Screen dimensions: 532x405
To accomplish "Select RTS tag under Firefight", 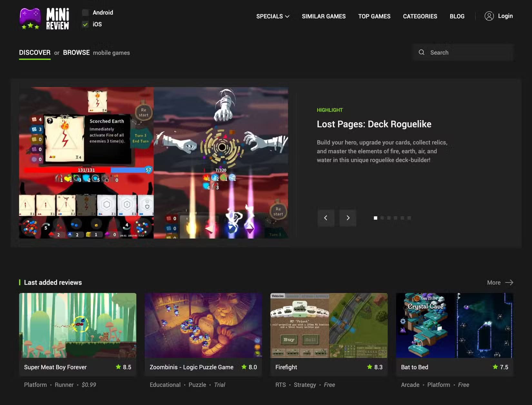I will [x=281, y=385].
